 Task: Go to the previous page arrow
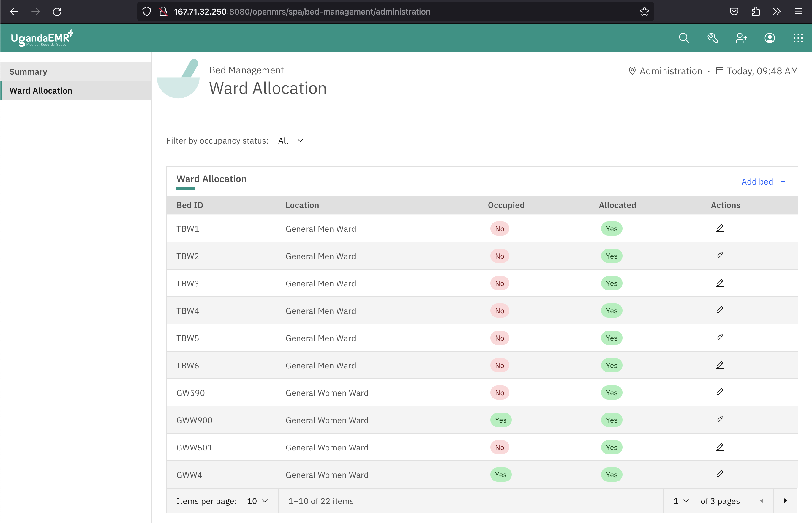point(762,501)
